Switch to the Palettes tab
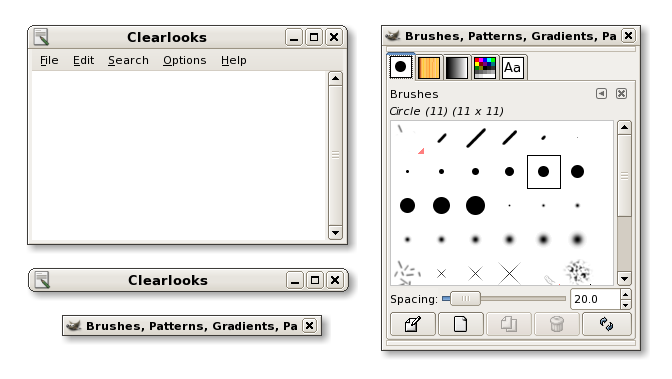Viewport: 672px width, 379px height. [x=485, y=67]
